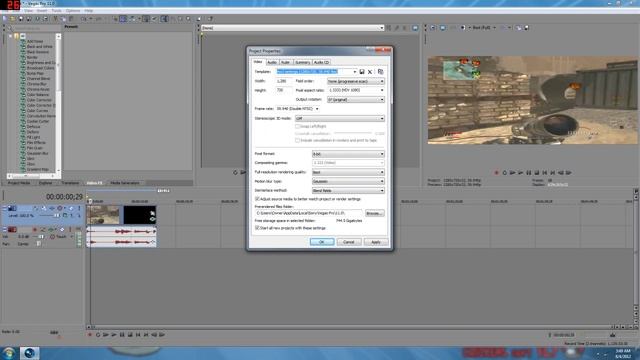Adjust the Crosstalk cancellation slider
This screenshot has width=640, height=360.
353,133
